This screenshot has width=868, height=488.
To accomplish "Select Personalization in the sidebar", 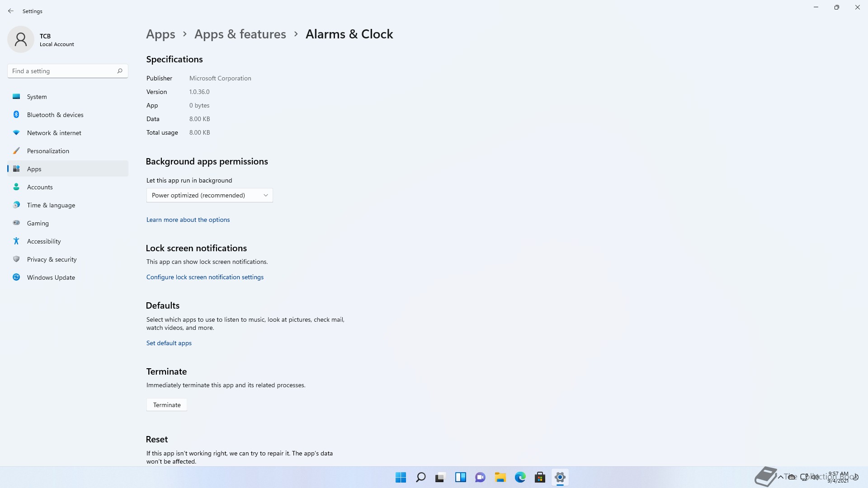I will (x=68, y=151).
